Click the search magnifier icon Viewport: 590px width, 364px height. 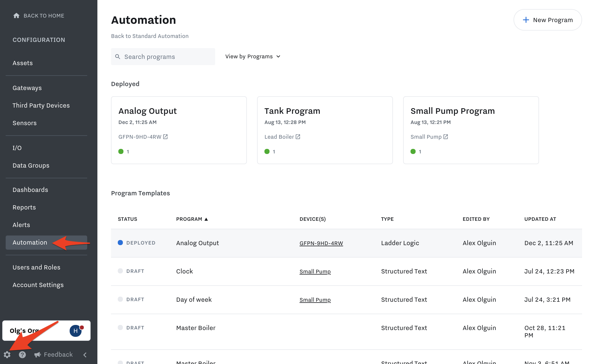coord(118,57)
